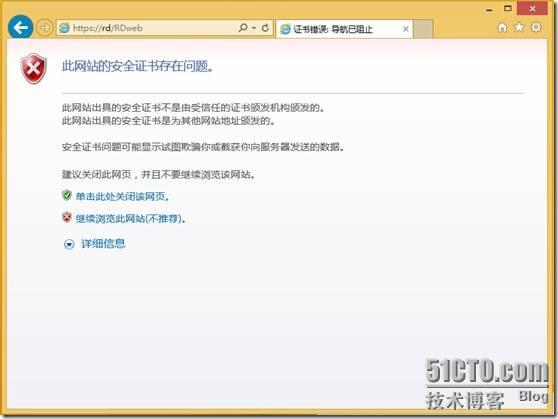Screen dimensions: 558x419
Task: Minimize the browser window
Action: pos(489,9)
